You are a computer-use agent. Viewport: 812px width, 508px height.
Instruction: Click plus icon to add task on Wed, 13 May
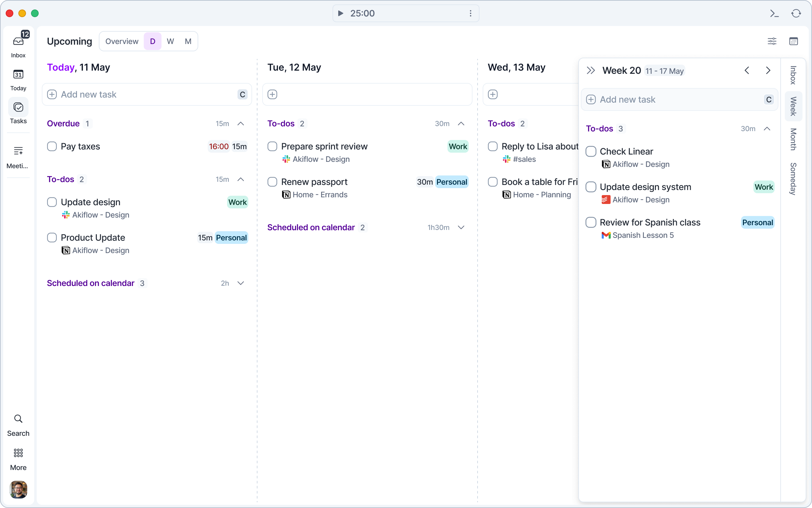point(493,94)
